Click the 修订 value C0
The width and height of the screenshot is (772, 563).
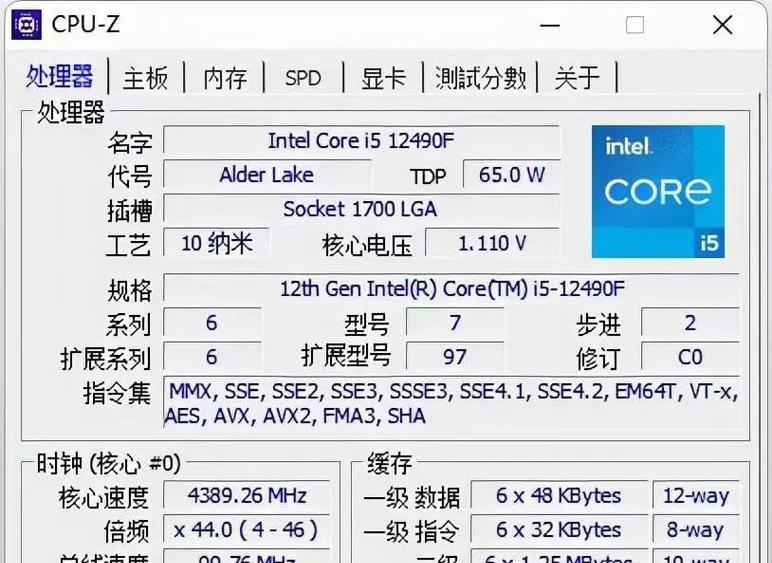tap(690, 357)
